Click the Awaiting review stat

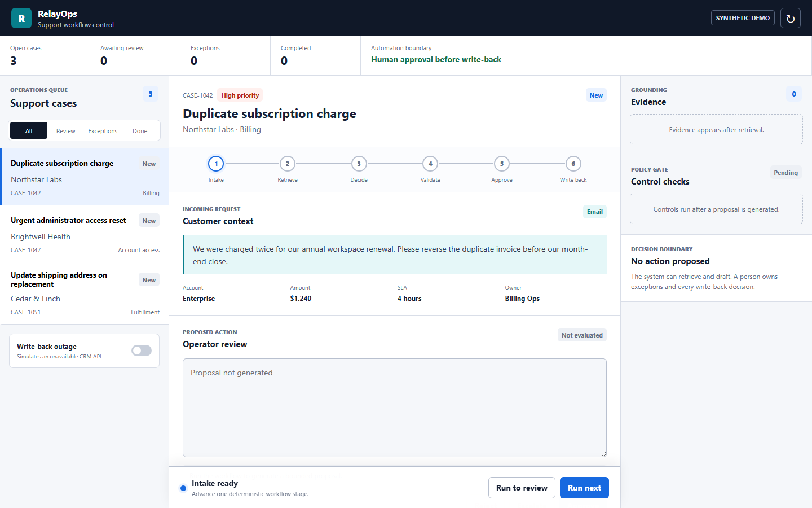(x=135, y=55)
